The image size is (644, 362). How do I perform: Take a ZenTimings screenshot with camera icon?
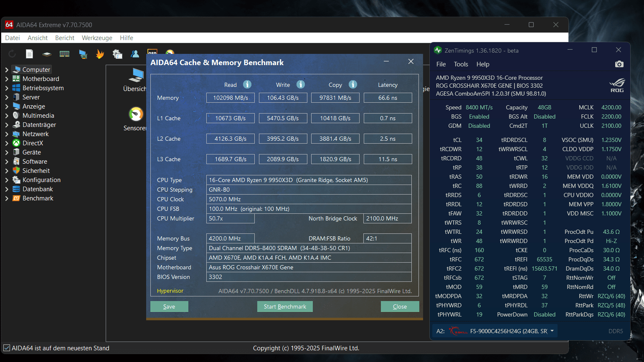pos(619,64)
